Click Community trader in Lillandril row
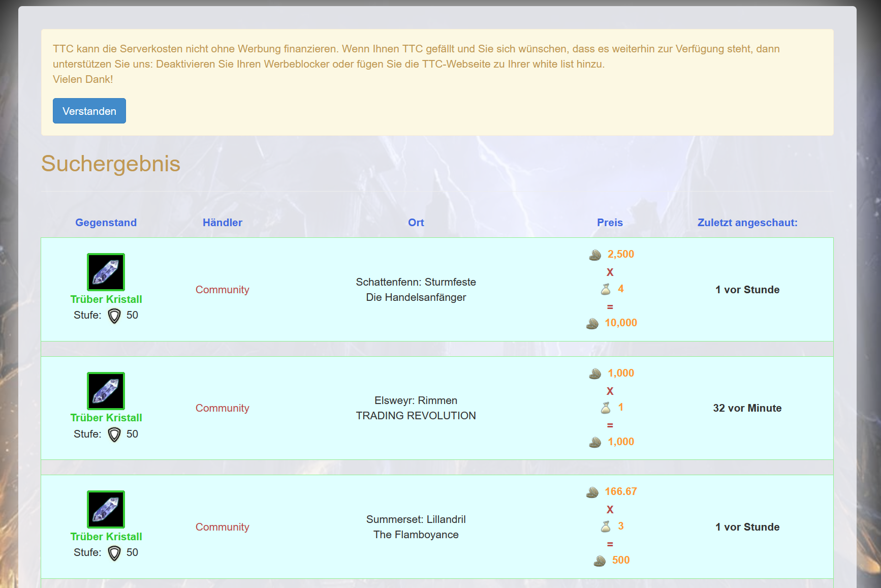 [x=222, y=527]
